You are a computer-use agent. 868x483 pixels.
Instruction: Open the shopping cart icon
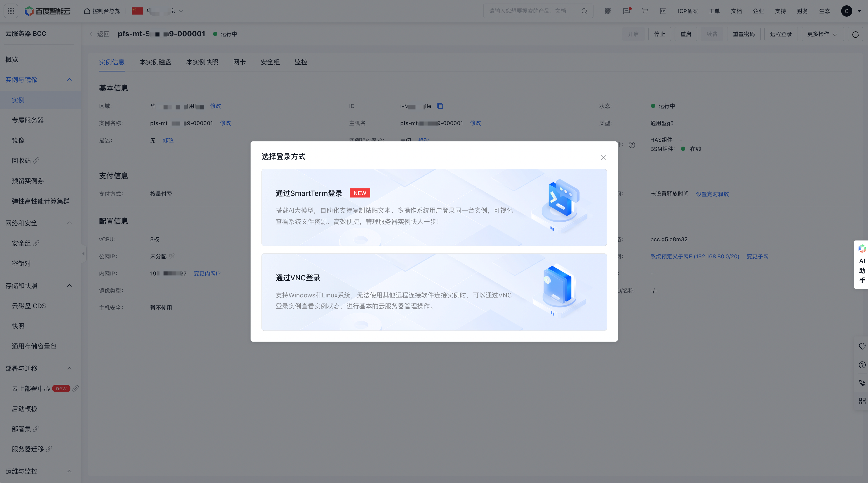click(644, 11)
